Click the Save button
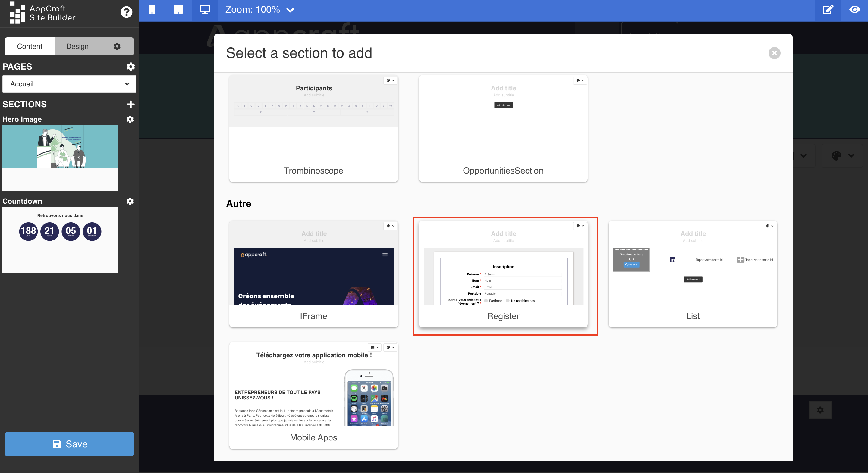This screenshot has width=868, height=473. pos(69,444)
